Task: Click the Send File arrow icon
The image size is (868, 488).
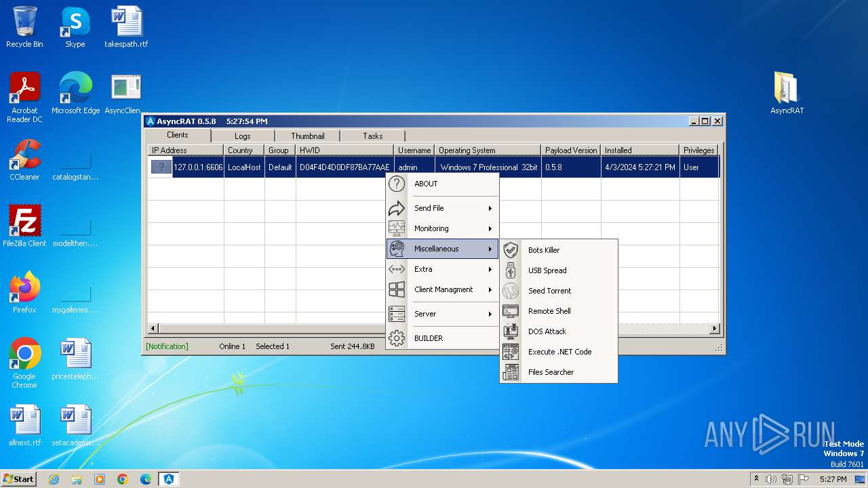Action: [397, 208]
